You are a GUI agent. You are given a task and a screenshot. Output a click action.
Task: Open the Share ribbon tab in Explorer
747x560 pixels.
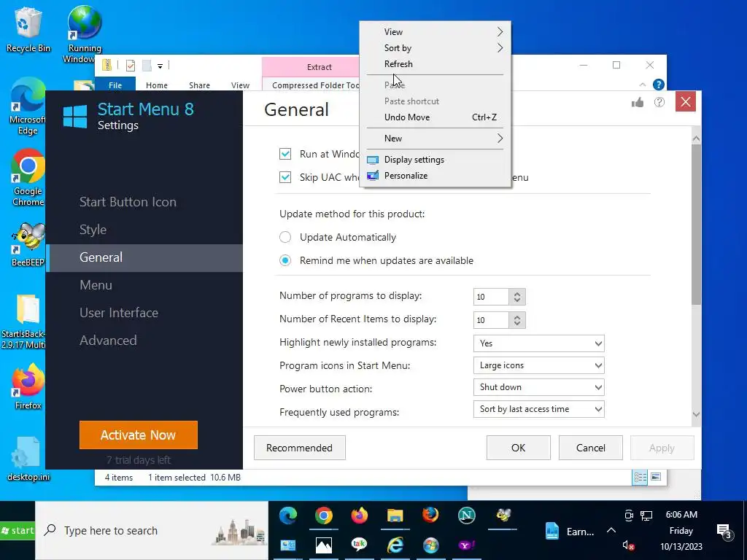199,85
